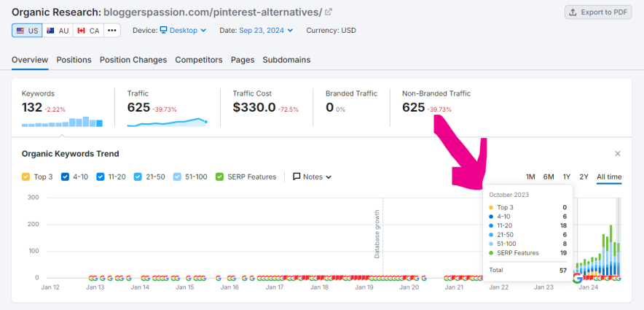Uncheck the 4-10 positions checkbox
This screenshot has width=644, height=310.
point(66,177)
